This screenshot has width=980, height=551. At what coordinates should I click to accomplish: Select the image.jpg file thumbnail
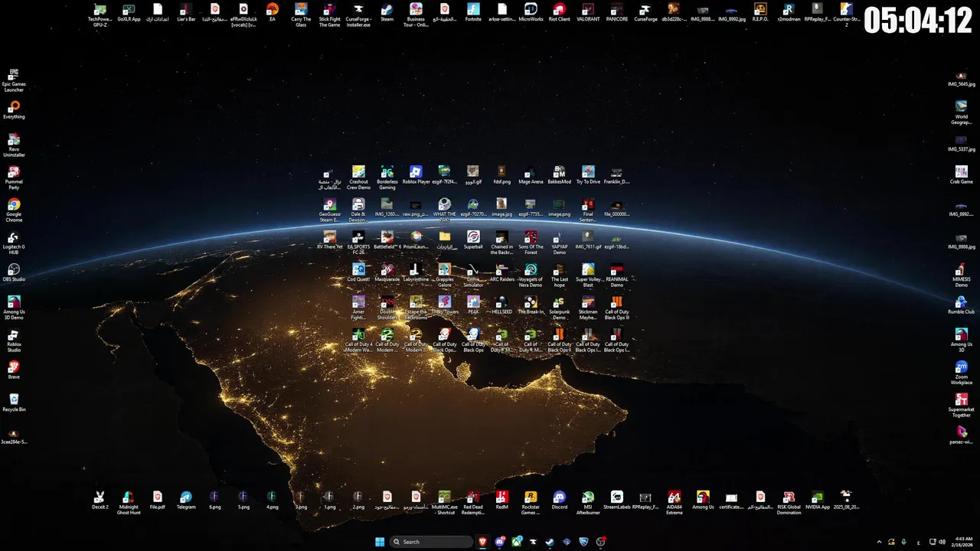click(x=501, y=208)
